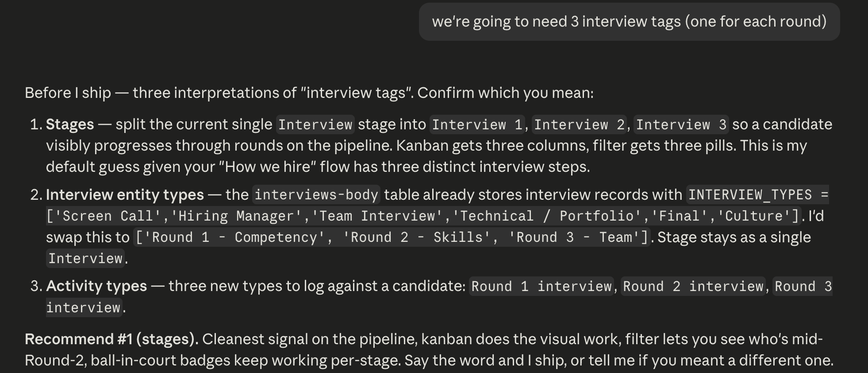Click the 'Interview 3' code chip

pyautogui.click(x=681, y=124)
